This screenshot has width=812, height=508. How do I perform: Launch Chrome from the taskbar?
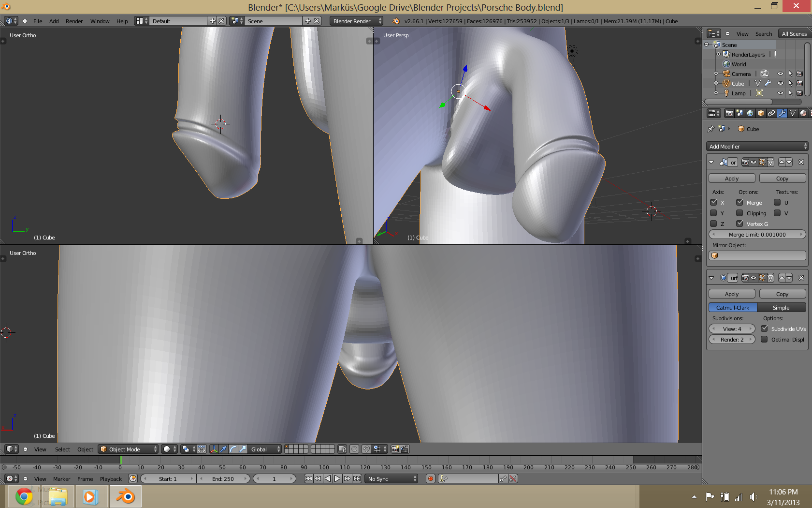tap(24, 497)
